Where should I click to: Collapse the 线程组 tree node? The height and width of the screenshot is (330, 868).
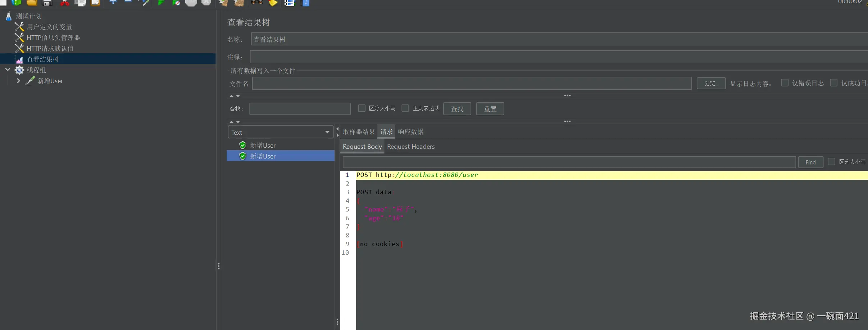point(8,70)
